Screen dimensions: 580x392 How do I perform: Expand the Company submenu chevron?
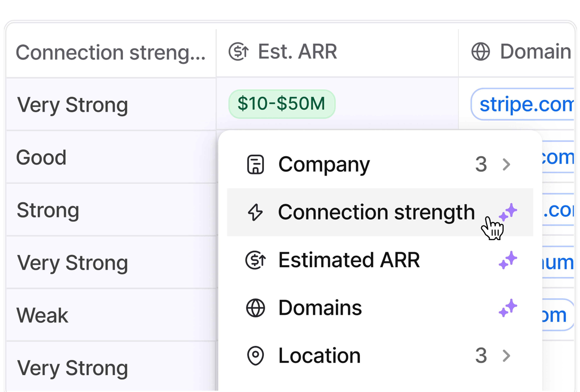[x=506, y=164]
